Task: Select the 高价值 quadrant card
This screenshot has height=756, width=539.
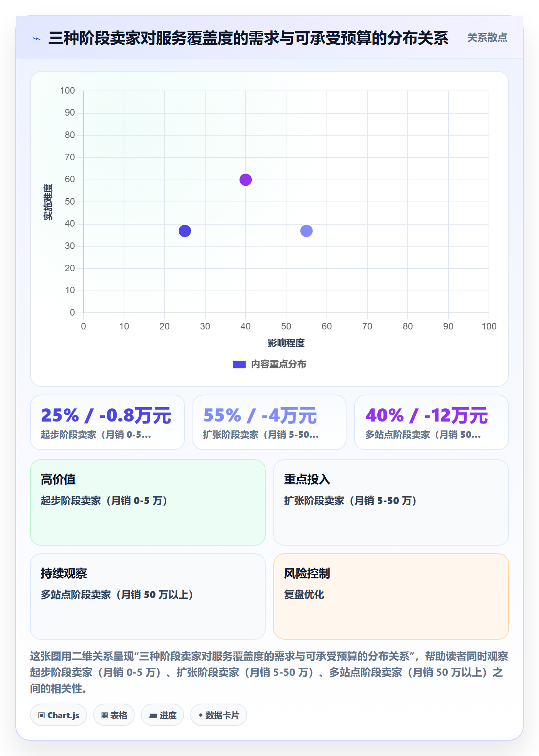Action: [x=148, y=502]
